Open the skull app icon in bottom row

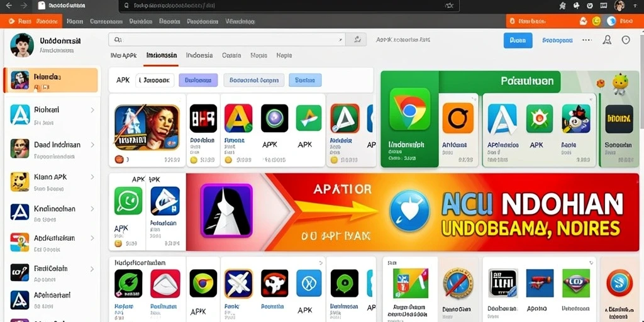pos(275,283)
